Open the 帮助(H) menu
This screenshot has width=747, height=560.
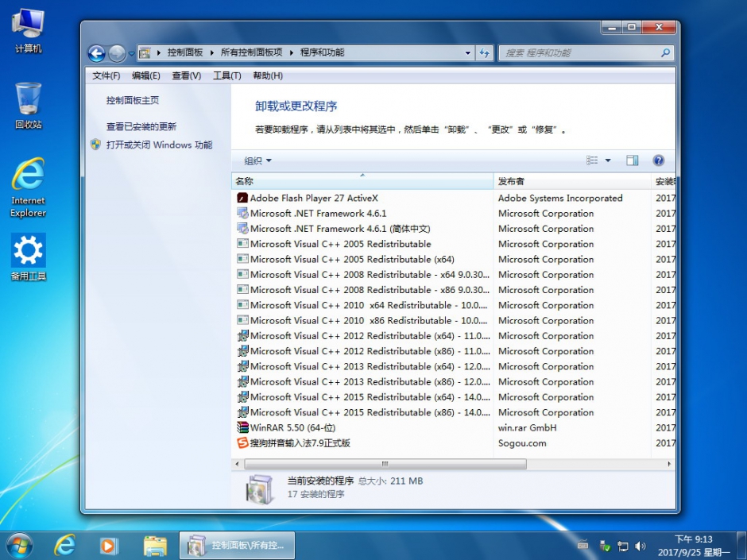click(x=268, y=75)
